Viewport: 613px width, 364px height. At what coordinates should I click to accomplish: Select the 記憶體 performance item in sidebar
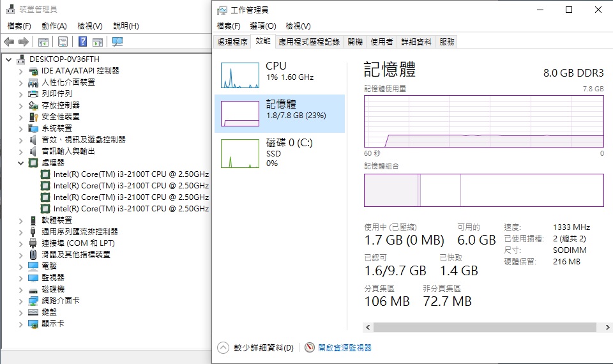280,114
